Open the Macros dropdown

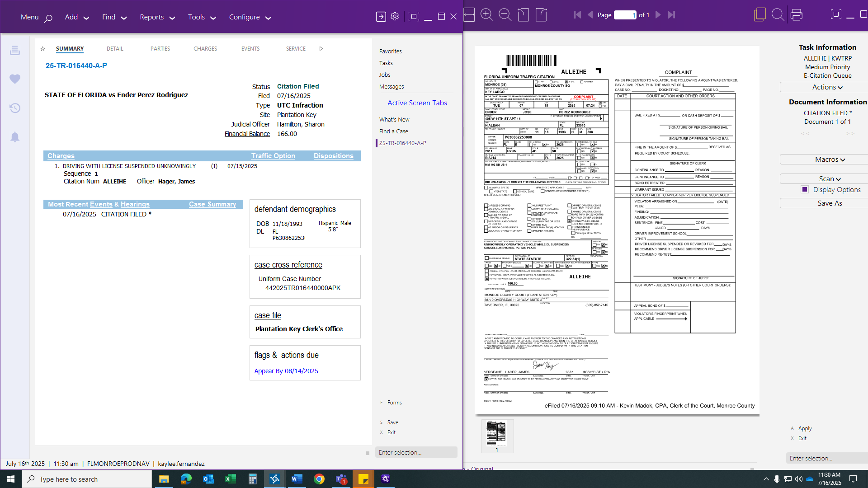click(830, 160)
